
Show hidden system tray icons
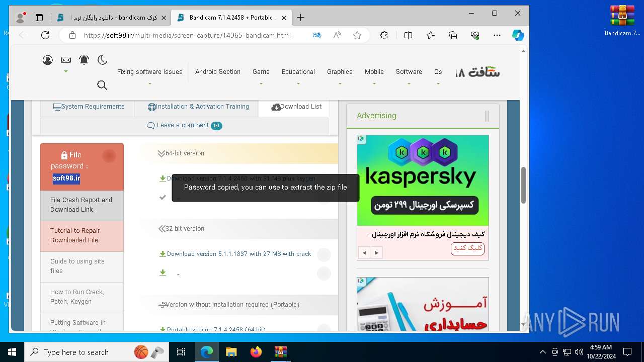[542, 352]
